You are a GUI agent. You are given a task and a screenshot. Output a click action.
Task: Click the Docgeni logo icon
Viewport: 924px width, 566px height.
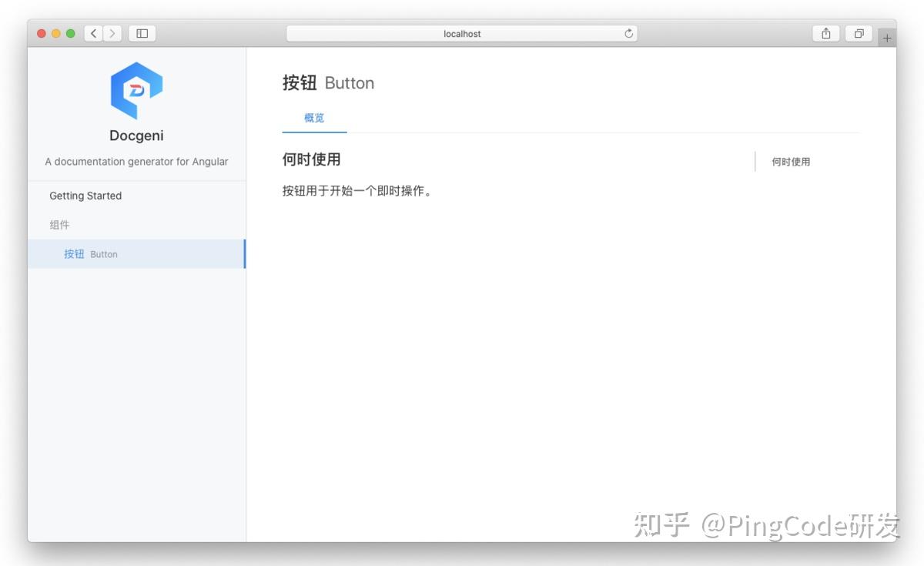coord(136,90)
